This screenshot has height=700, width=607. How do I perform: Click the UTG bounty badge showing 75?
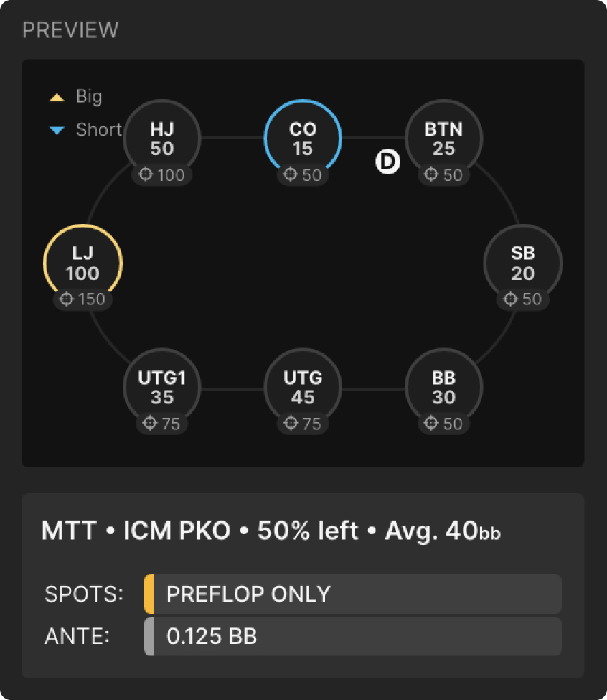tap(303, 424)
